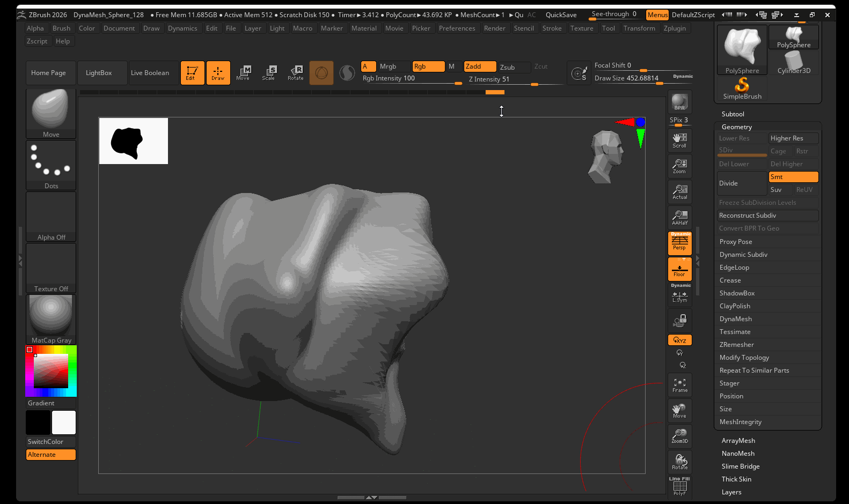The image size is (849, 504).
Task: Click the Frame view icon
Action: [679, 385]
